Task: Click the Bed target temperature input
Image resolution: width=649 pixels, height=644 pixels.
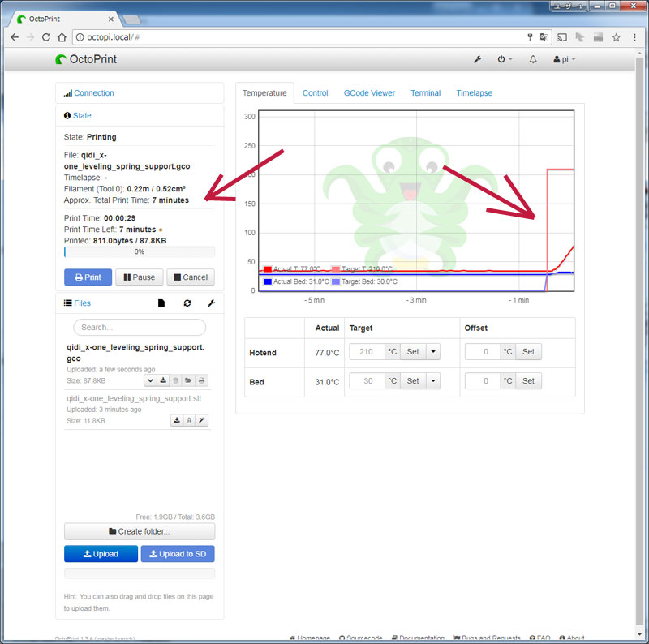Action: click(x=367, y=381)
